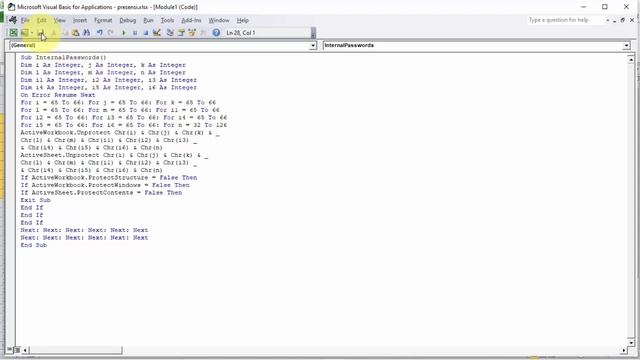Click the Undo arrow icon
The height and width of the screenshot is (360, 640).
tap(100, 33)
